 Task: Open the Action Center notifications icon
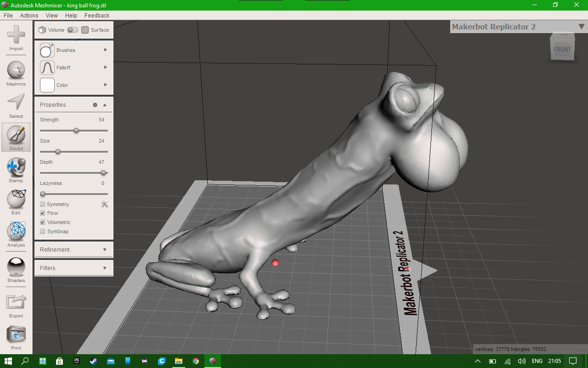(x=573, y=361)
